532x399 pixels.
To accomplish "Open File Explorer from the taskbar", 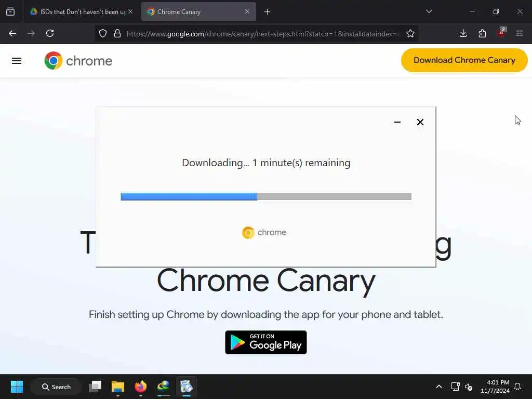I will [x=118, y=387].
